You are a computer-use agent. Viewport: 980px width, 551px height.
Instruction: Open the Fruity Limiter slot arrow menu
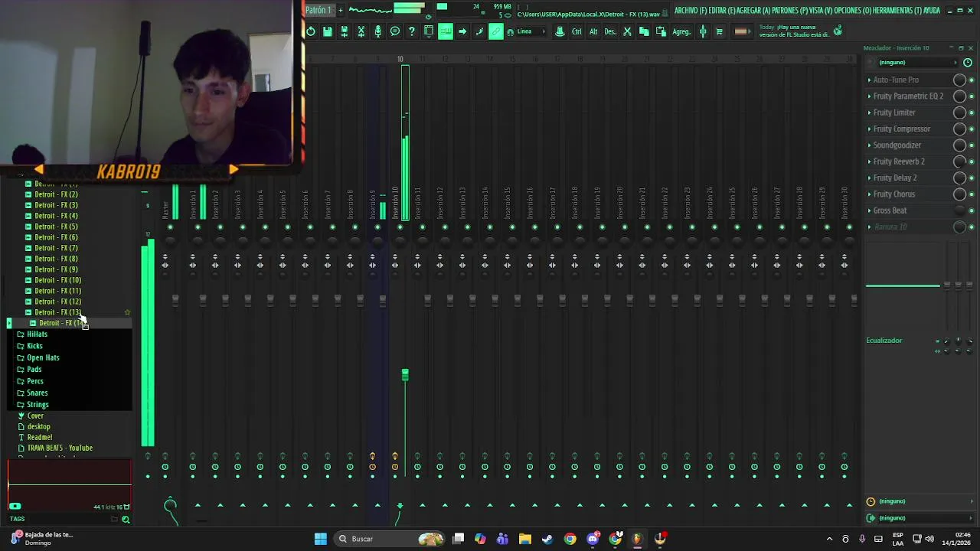(870, 112)
